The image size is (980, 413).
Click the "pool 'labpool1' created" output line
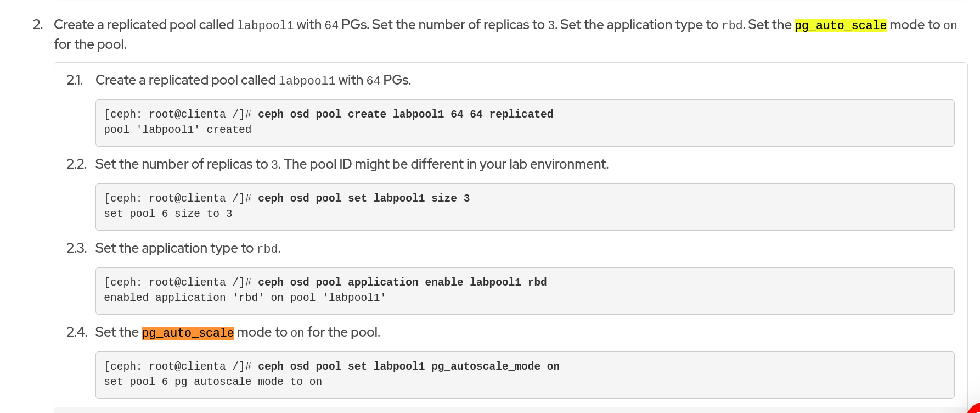pyautogui.click(x=177, y=130)
